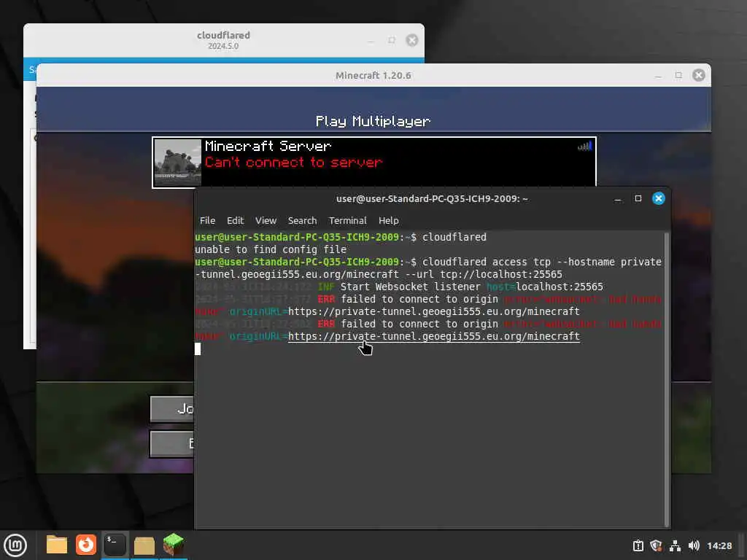Click the Minecraft 1.20.6 title bar
This screenshot has width=747, height=560.
click(373, 75)
